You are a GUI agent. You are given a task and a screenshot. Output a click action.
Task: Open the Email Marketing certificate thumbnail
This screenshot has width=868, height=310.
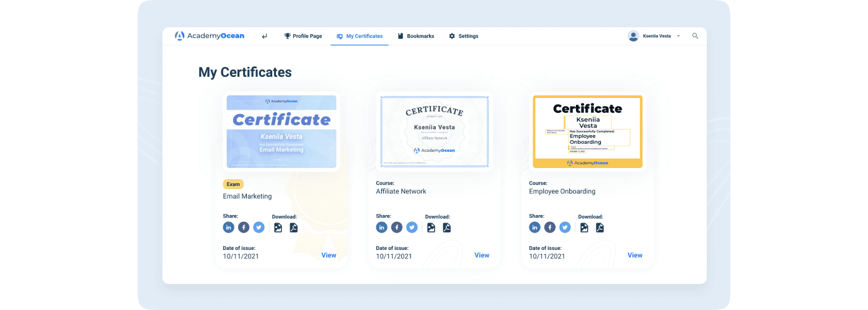[x=281, y=131]
